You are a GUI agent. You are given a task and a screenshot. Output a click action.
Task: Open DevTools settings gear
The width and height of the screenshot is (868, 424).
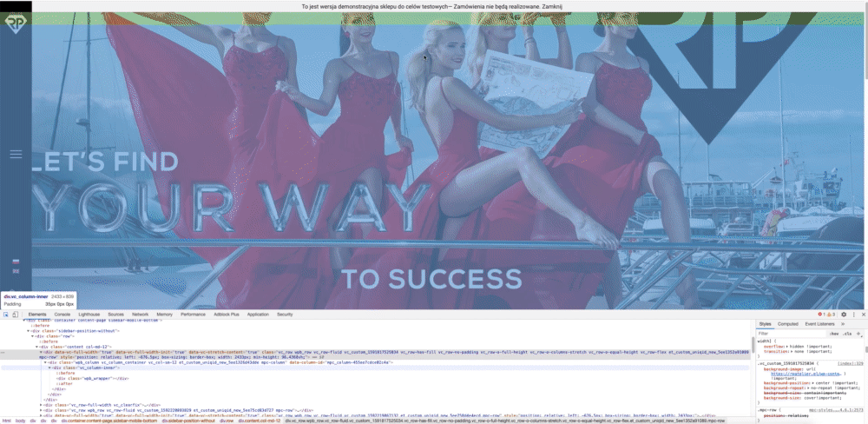tap(844, 315)
